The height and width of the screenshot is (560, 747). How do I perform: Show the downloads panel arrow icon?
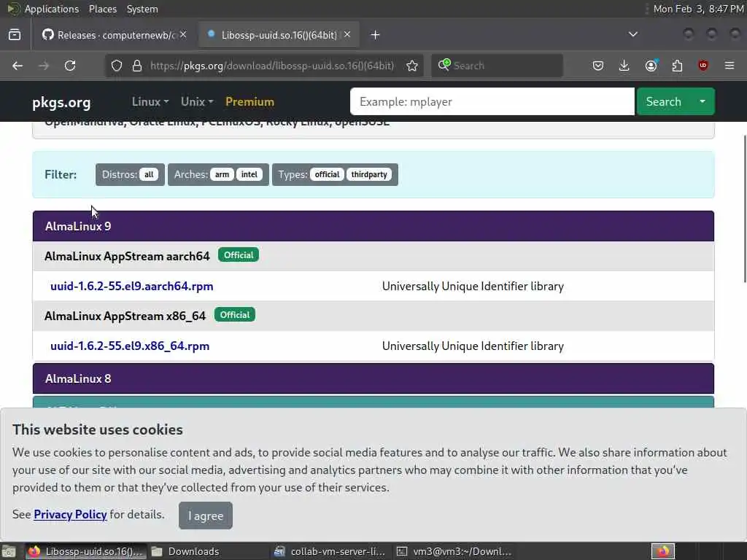coord(624,66)
